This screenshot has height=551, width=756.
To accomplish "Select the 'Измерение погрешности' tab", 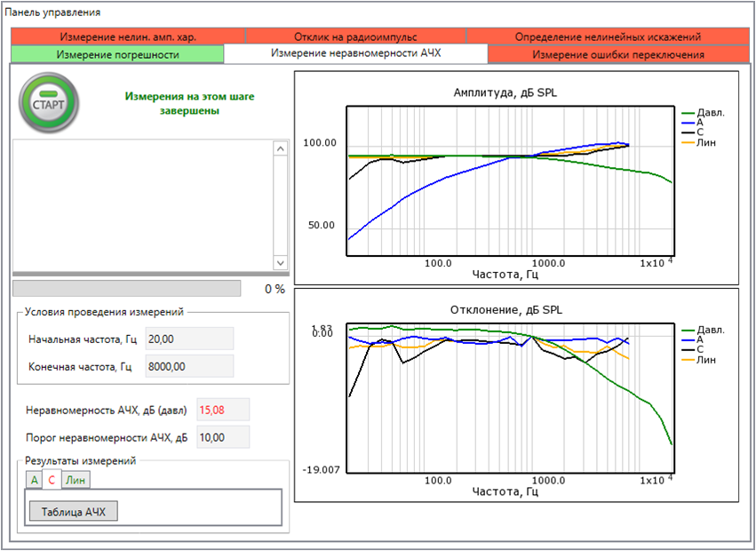I will 117,54.
